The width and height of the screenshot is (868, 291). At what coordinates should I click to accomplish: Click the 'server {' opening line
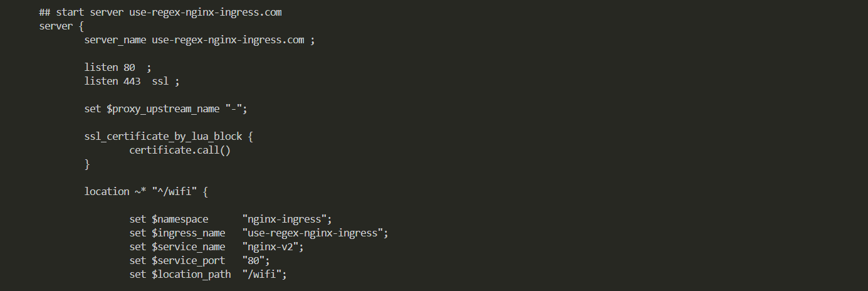pos(60,26)
